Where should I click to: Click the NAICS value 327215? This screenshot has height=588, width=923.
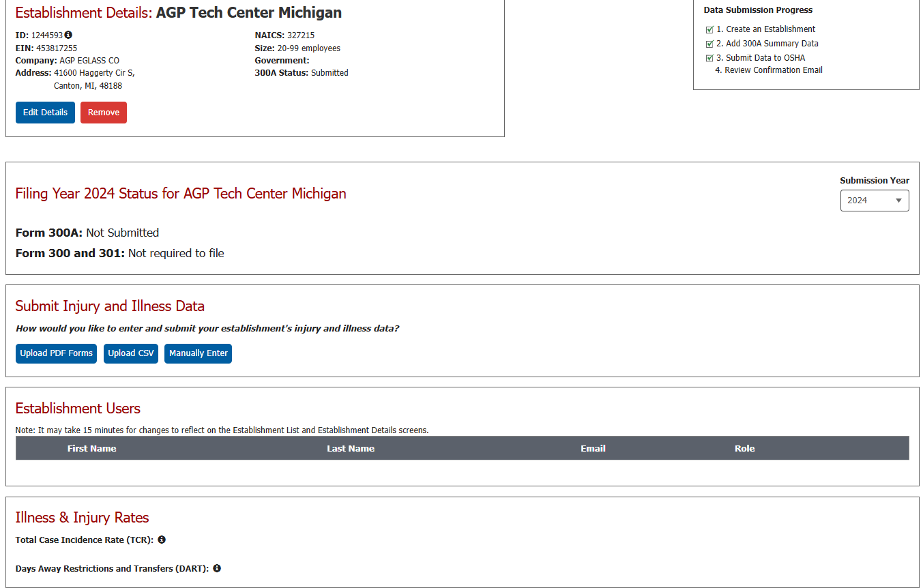click(301, 35)
